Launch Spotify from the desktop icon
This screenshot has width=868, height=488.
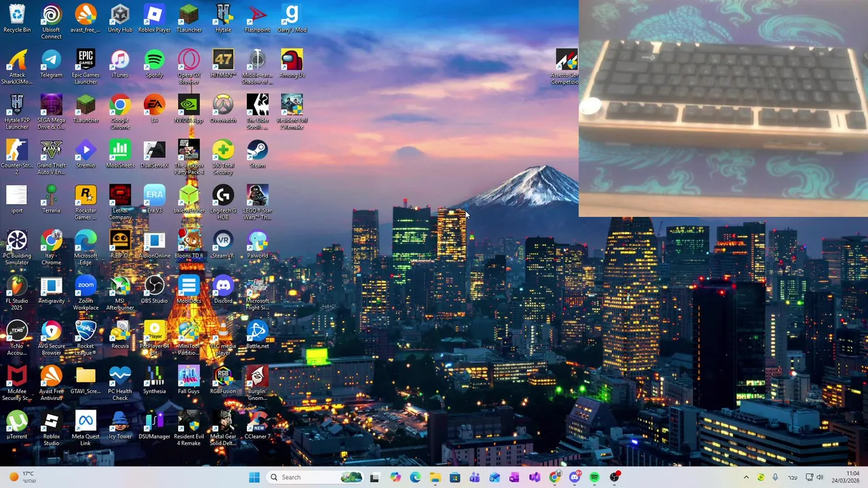(x=155, y=64)
